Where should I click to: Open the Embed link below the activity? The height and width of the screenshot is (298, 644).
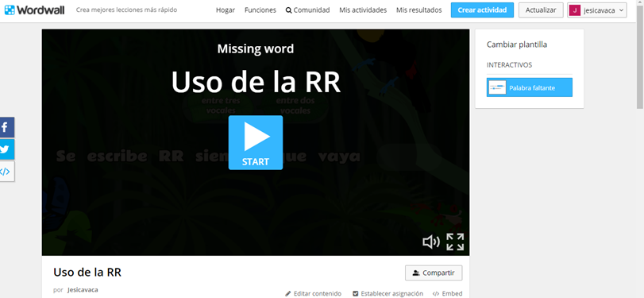pos(448,293)
